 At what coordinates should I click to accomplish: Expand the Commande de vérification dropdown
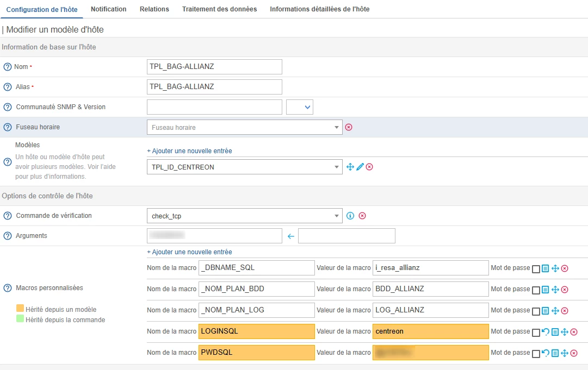(x=245, y=216)
